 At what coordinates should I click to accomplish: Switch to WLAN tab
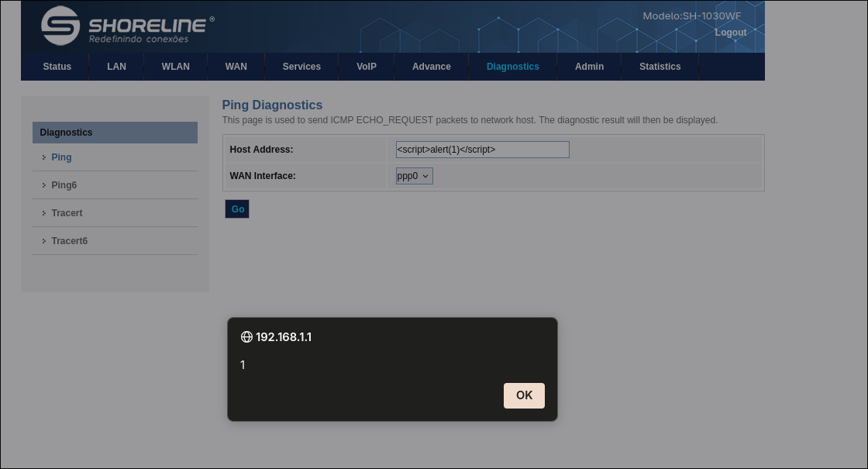coord(175,67)
